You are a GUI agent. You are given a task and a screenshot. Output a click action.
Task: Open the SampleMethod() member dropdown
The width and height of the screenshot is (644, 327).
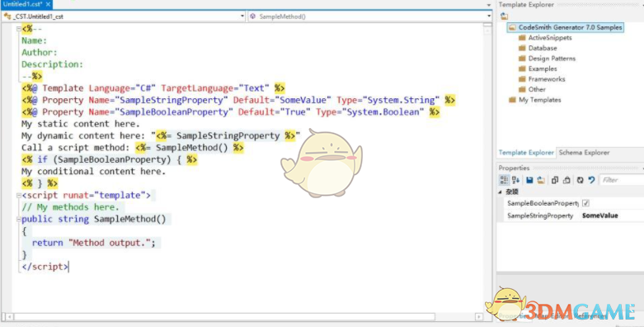[488, 17]
